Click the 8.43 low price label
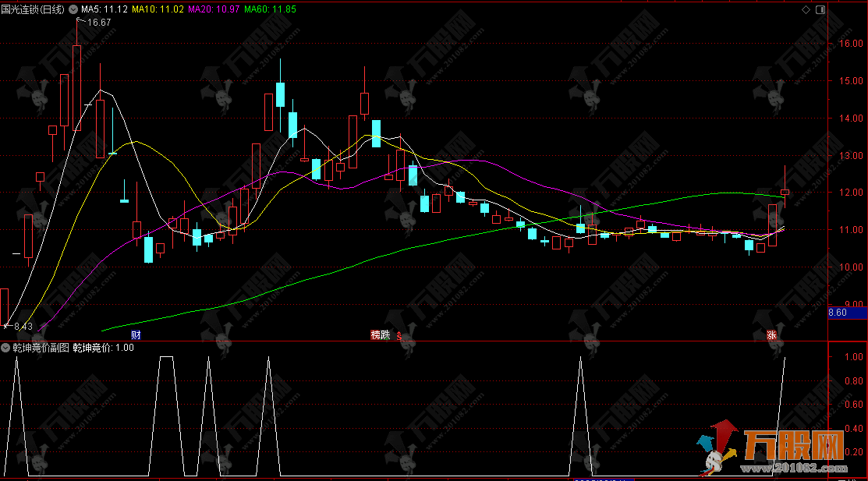The height and width of the screenshot is (481, 868). coord(23,327)
